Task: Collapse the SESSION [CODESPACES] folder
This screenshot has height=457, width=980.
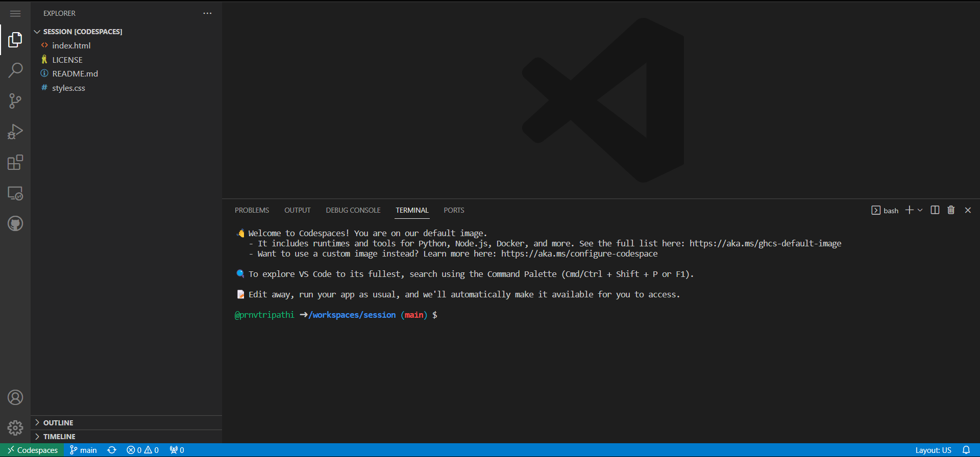Action: click(127, 32)
